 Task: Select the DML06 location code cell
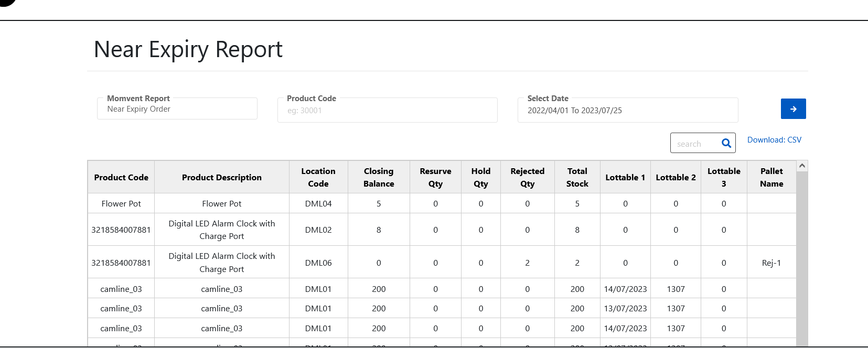tap(318, 263)
